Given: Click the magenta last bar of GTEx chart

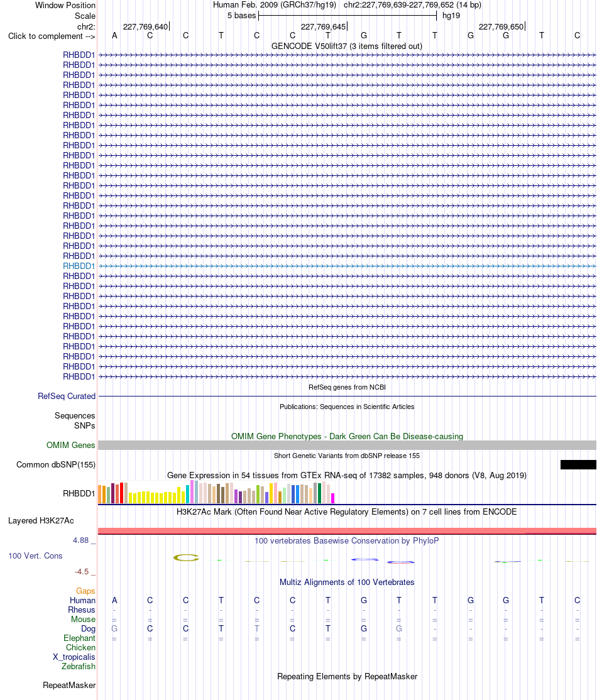Looking at the screenshot, I should pyautogui.click(x=332, y=498).
